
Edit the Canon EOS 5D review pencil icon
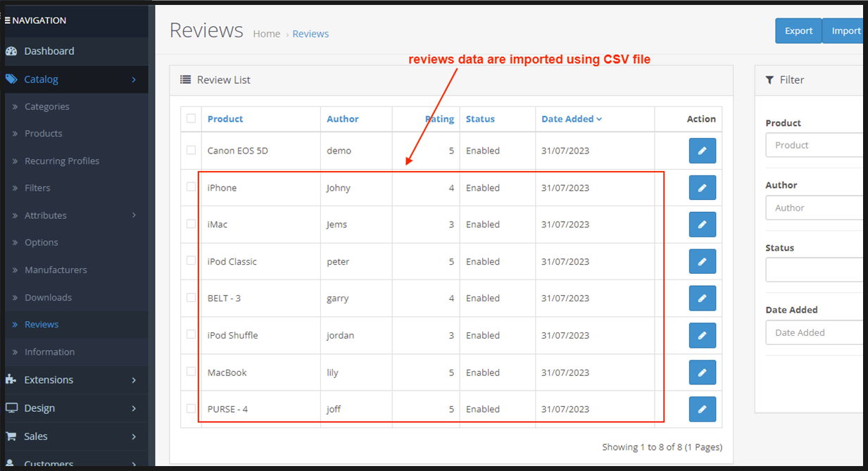[x=702, y=151]
